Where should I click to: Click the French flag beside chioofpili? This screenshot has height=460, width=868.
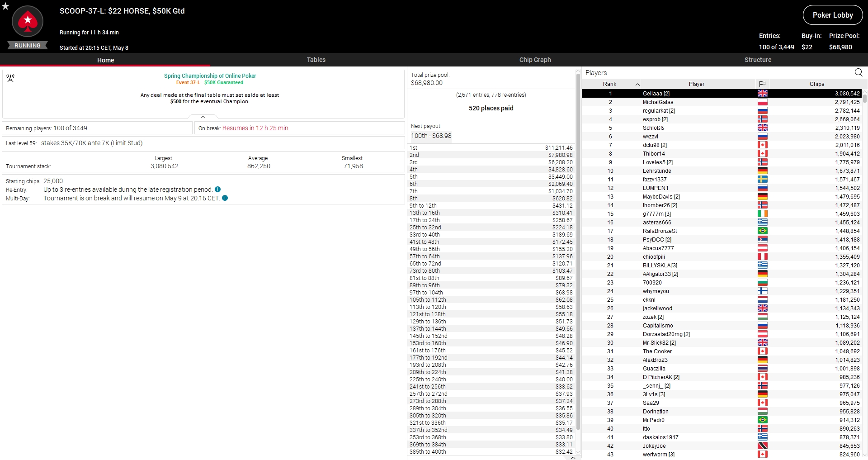(762, 257)
